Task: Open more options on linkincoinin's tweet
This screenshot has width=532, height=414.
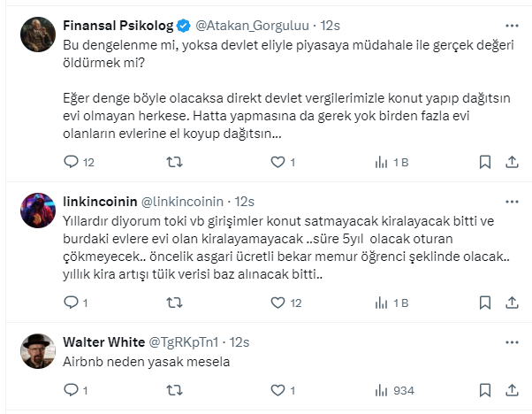Action: (x=511, y=200)
